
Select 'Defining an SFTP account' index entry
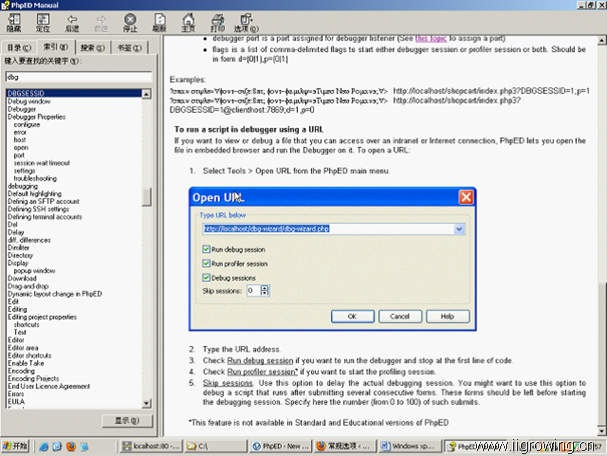(44, 202)
